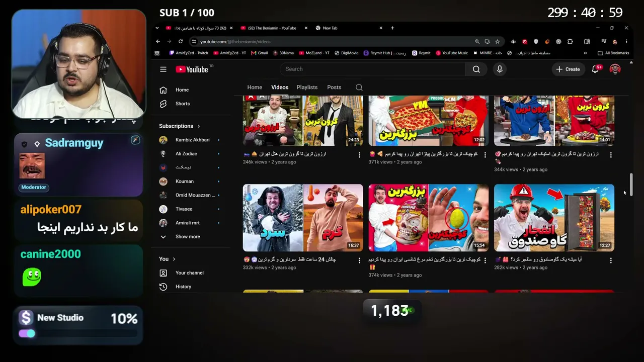Open the DigiMovie bookmark
This screenshot has width=644, height=362.
[346, 53]
